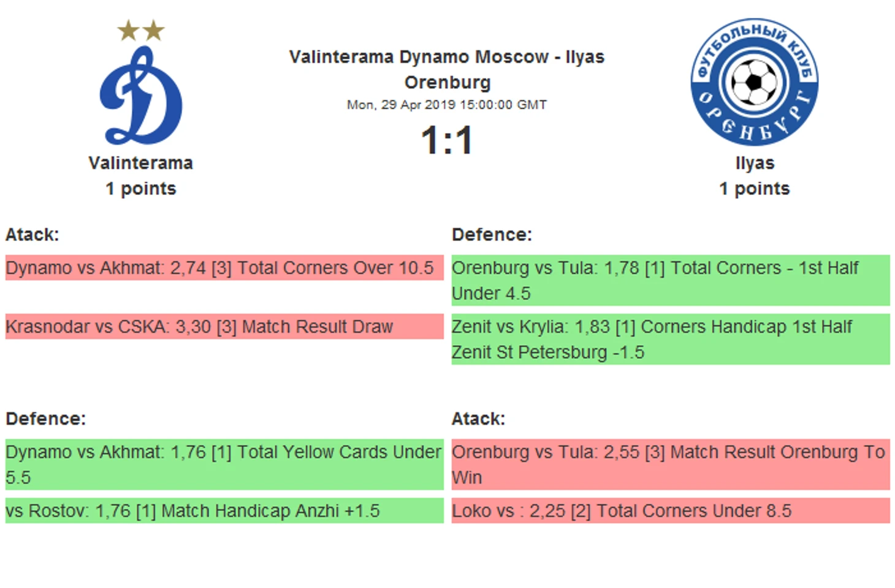This screenshot has height=588, width=895.
Task: Select the Valinterama player name
Action: point(141,163)
